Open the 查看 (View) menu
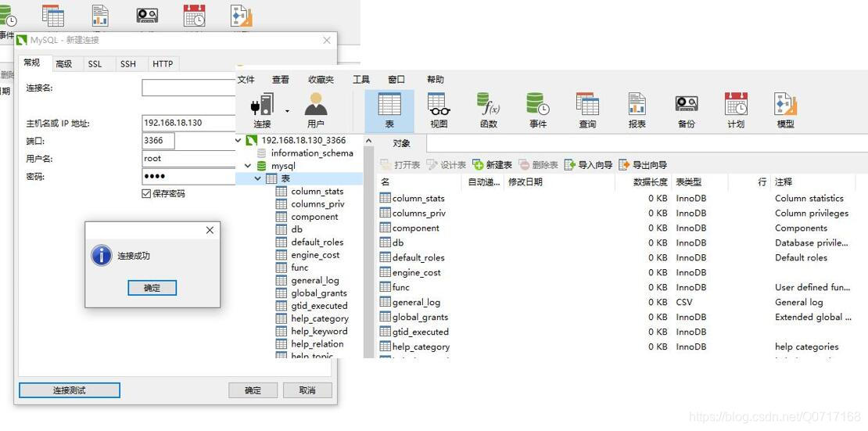This screenshot has width=868, height=431. point(281,79)
